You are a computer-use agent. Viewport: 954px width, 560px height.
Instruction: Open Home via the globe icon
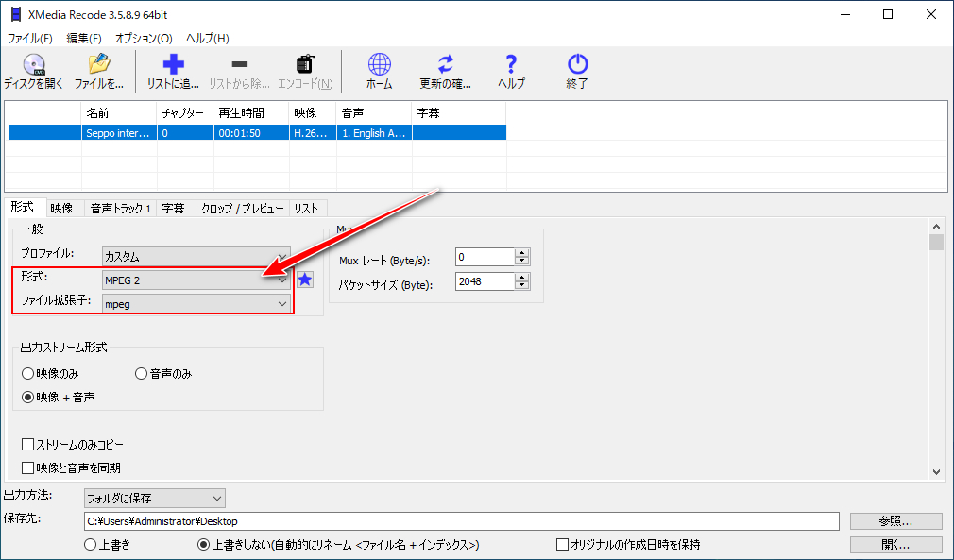[x=379, y=65]
